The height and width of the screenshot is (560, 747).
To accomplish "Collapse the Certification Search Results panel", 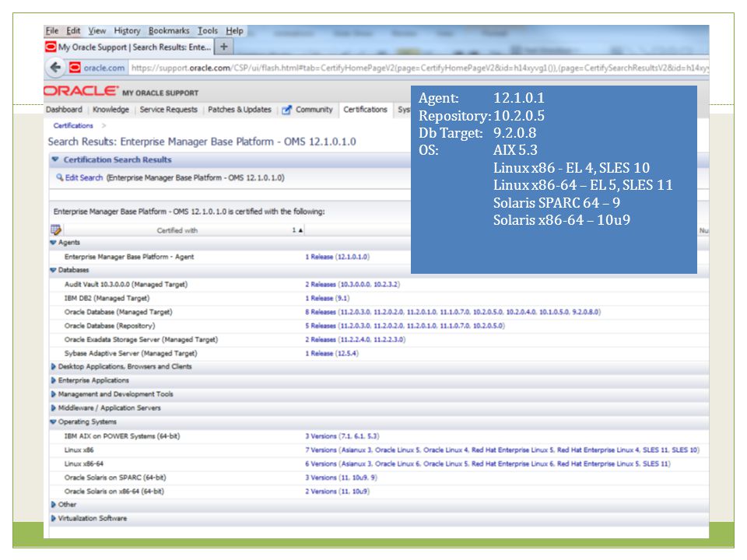I will tap(55, 159).
